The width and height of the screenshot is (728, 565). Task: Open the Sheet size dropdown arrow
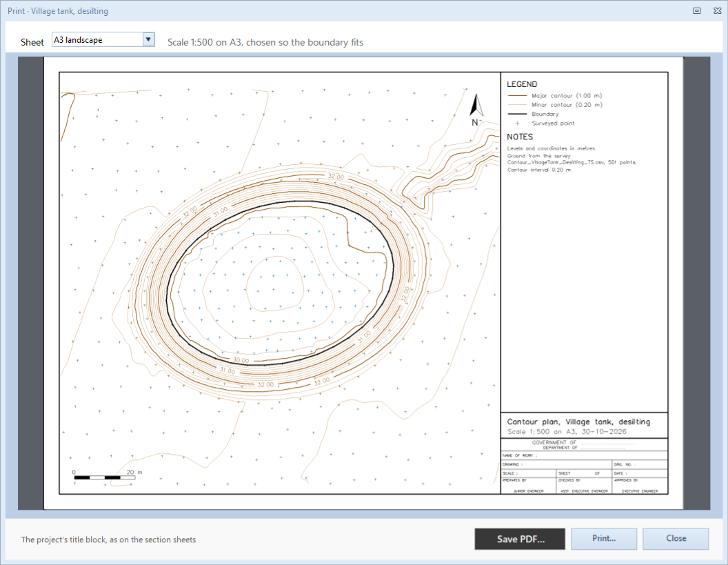(149, 39)
